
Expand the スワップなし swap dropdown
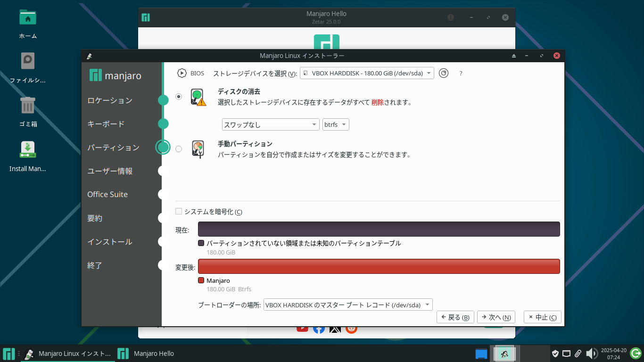coord(271,124)
